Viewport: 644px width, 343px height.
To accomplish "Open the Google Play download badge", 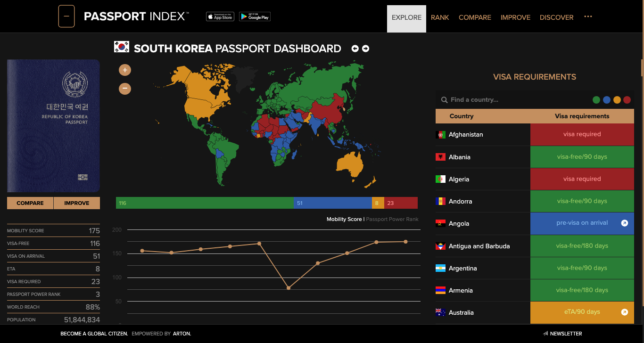I will click(255, 16).
